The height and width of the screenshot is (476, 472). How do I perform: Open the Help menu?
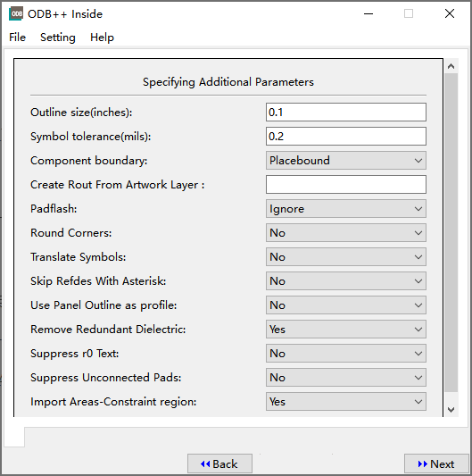(x=102, y=38)
